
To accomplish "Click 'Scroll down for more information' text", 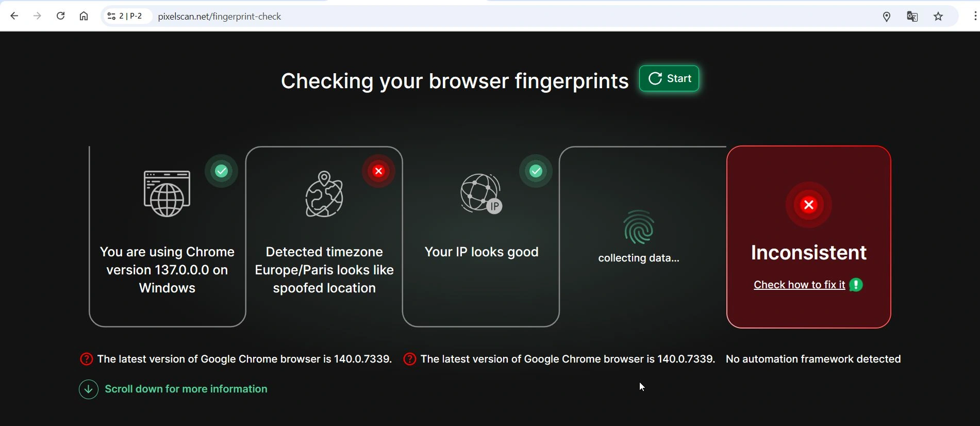I will click(186, 389).
